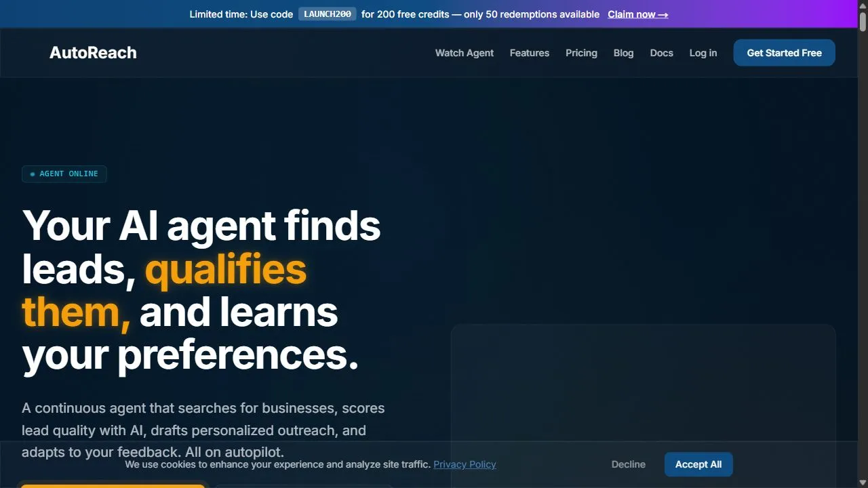Open the Docs nav link
Image resolution: width=868 pixels, height=488 pixels.
pyautogui.click(x=661, y=53)
